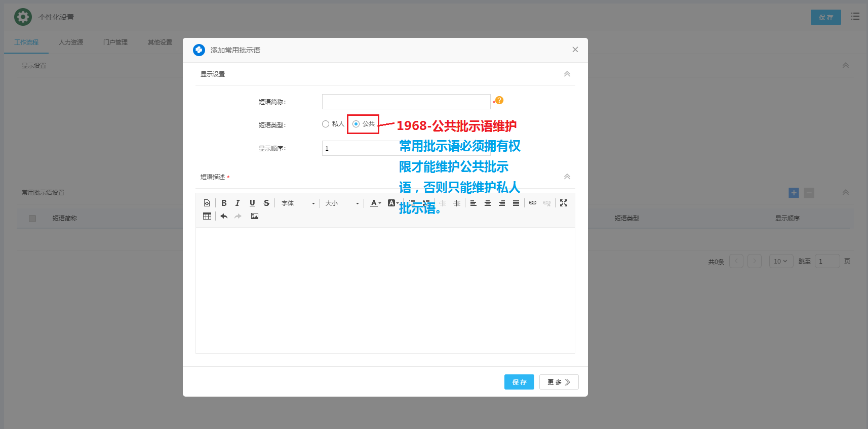Open the 字体 font dropdown

pyautogui.click(x=298, y=203)
